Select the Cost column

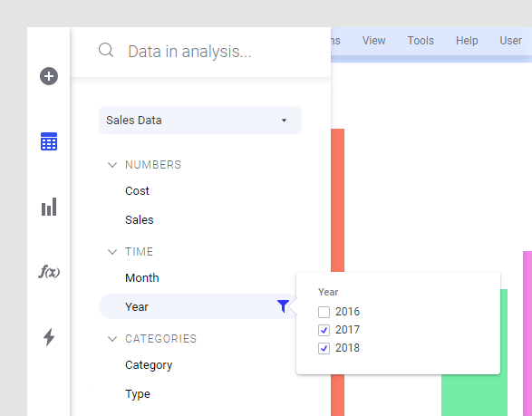click(137, 190)
